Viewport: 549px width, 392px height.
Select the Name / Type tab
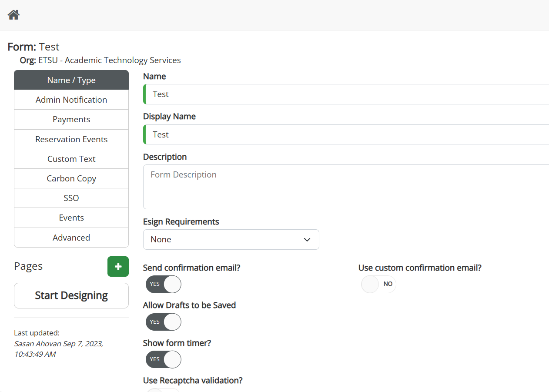(71, 80)
